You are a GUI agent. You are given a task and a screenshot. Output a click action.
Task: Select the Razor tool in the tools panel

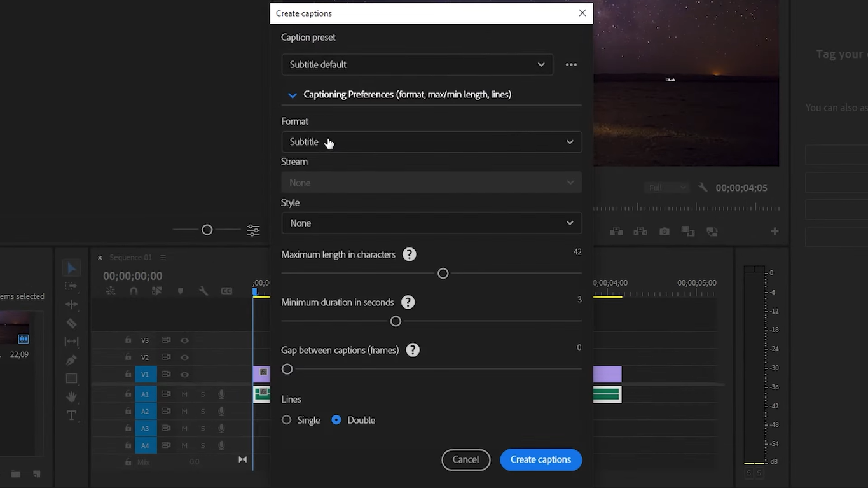click(71, 323)
